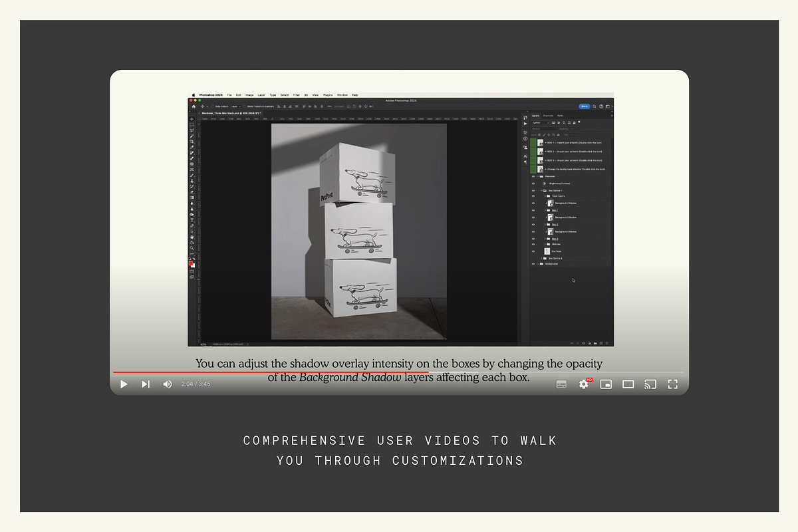
Task: Select the Clone Stamp tool
Action: (x=192, y=181)
